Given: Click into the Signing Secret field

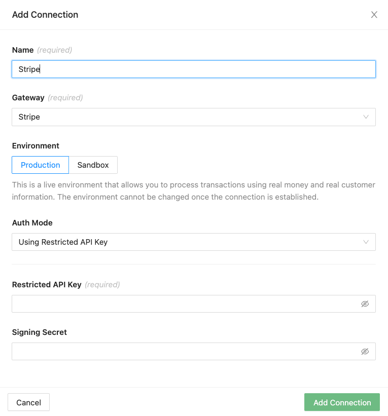Looking at the screenshot, I should click(x=194, y=351).
